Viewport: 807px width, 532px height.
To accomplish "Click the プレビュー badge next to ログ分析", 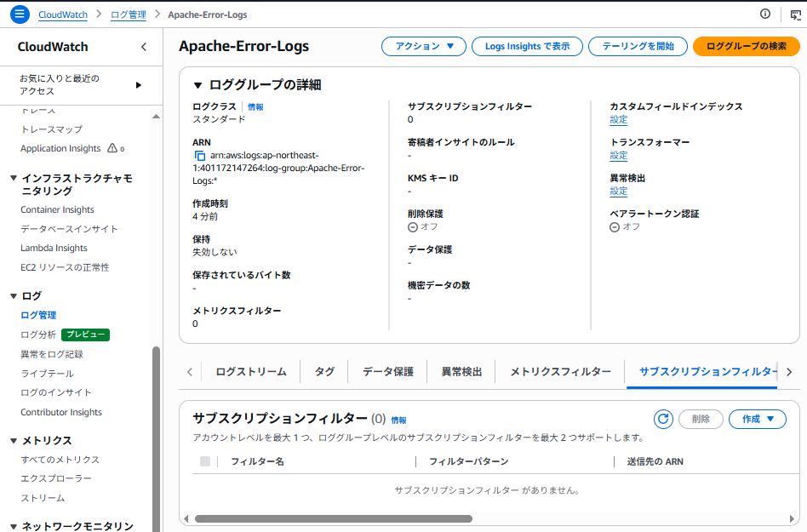I will point(85,335).
